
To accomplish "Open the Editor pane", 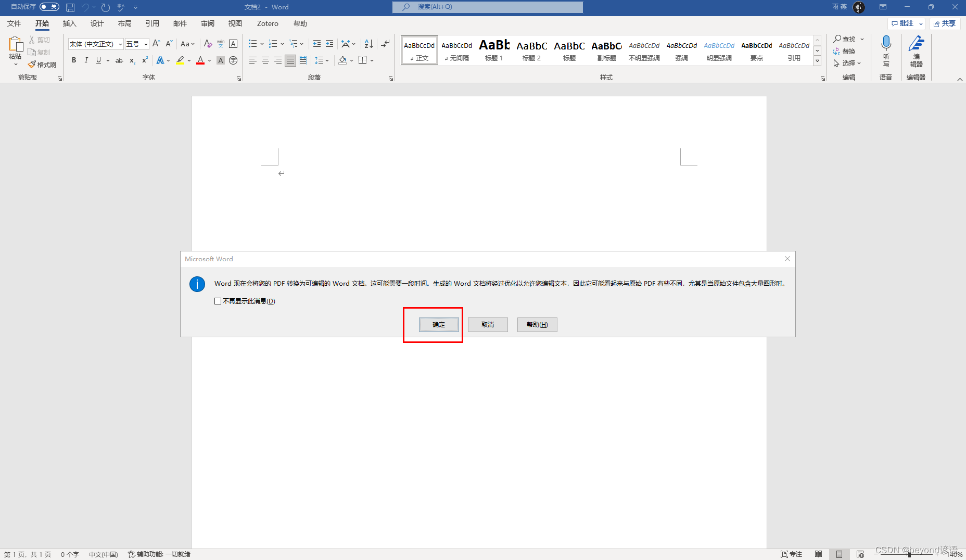I will pos(916,51).
